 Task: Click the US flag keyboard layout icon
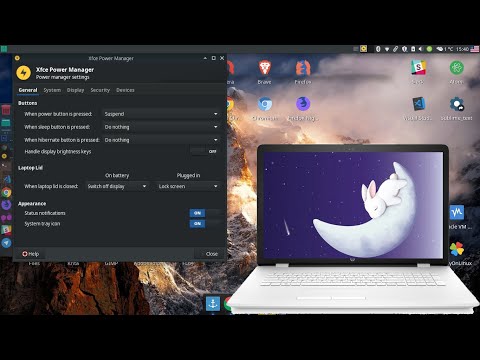(475, 49)
